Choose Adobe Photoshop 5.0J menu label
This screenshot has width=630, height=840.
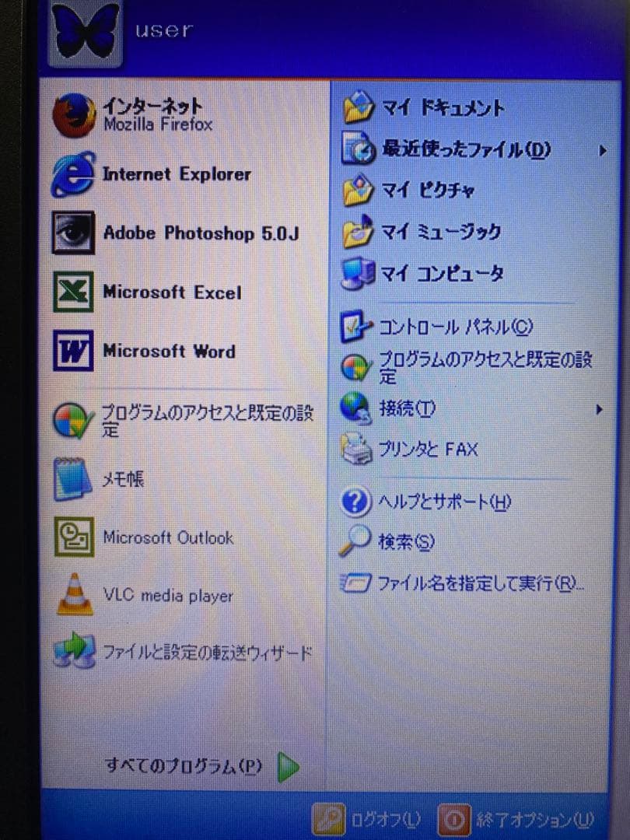click(201, 233)
